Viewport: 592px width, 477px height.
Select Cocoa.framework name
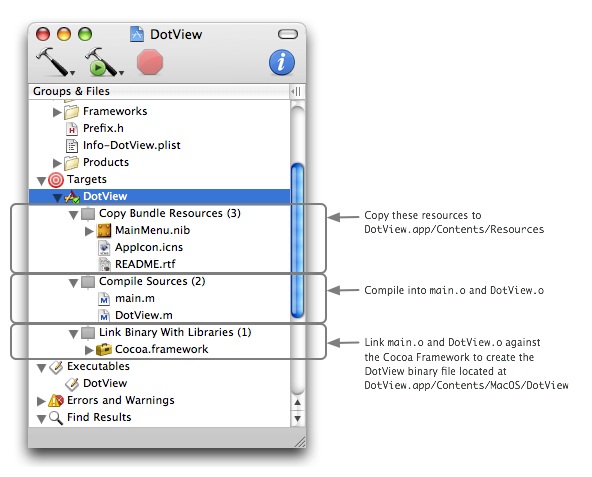pyautogui.click(x=162, y=349)
